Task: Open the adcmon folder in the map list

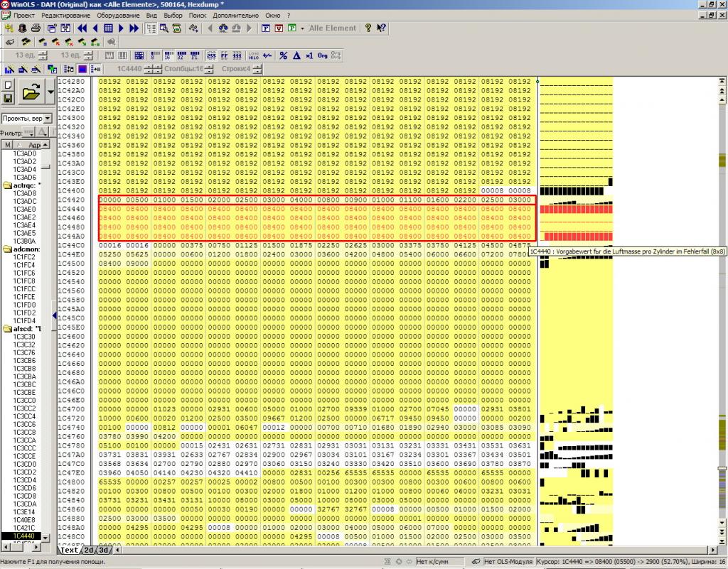Action: [22, 249]
